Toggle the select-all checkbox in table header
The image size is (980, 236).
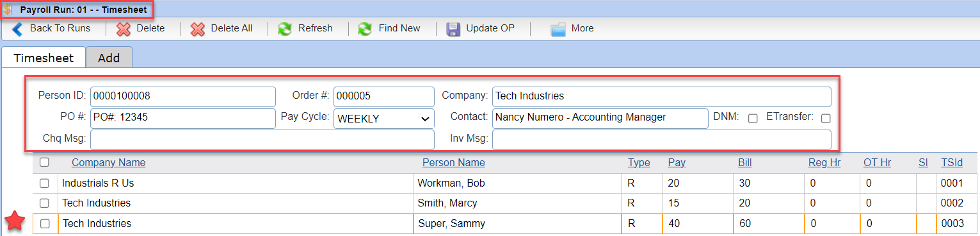[44, 162]
